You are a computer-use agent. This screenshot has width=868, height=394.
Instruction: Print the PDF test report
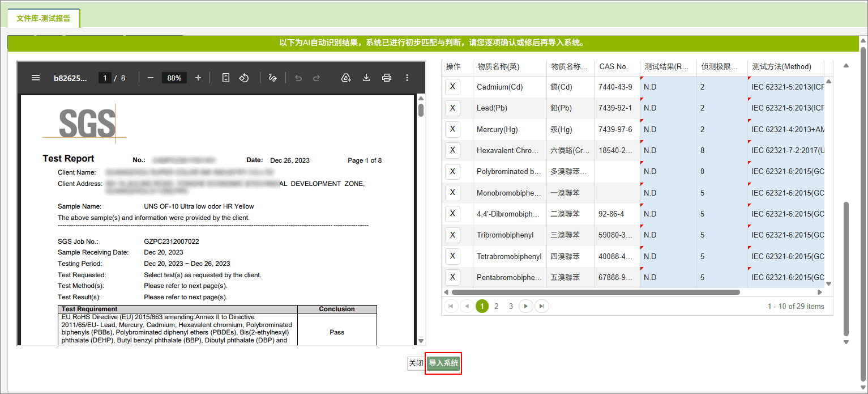point(387,78)
